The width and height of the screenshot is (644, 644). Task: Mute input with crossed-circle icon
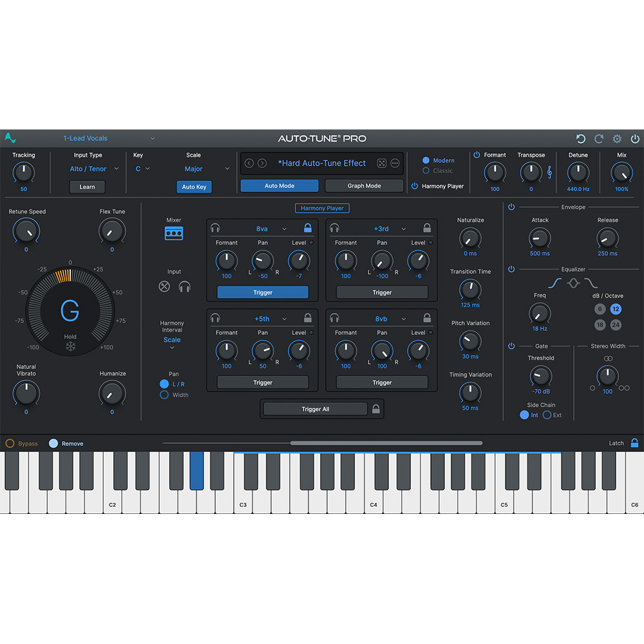point(164,287)
